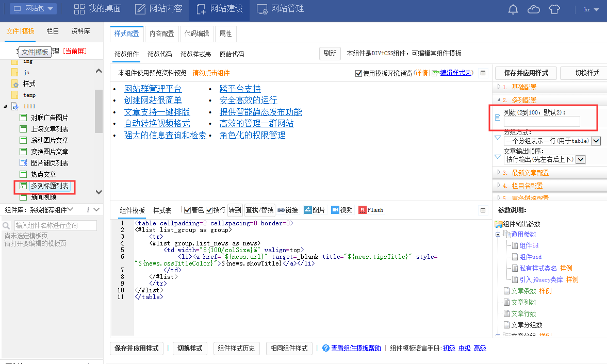The image size is (607, 364).
Task: Switch to the 代码编辑 tab
Action: tap(196, 34)
